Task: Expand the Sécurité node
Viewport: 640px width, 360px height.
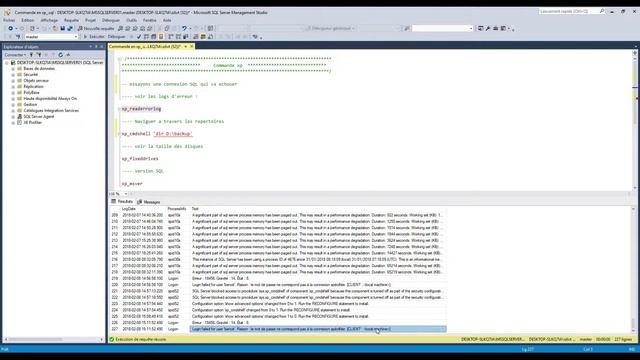Action: [13, 75]
